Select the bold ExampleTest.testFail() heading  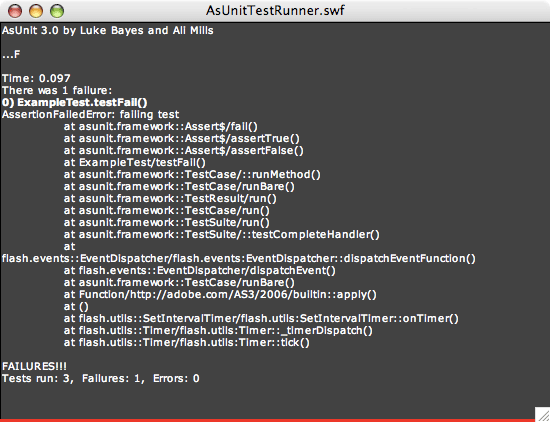74,102
